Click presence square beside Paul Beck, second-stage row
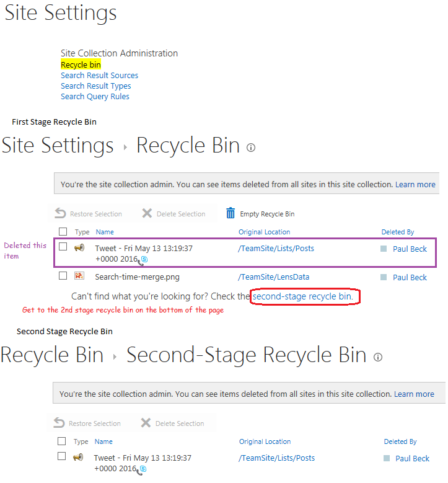Viewport: 448px width, 483px height. click(x=387, y=458)
